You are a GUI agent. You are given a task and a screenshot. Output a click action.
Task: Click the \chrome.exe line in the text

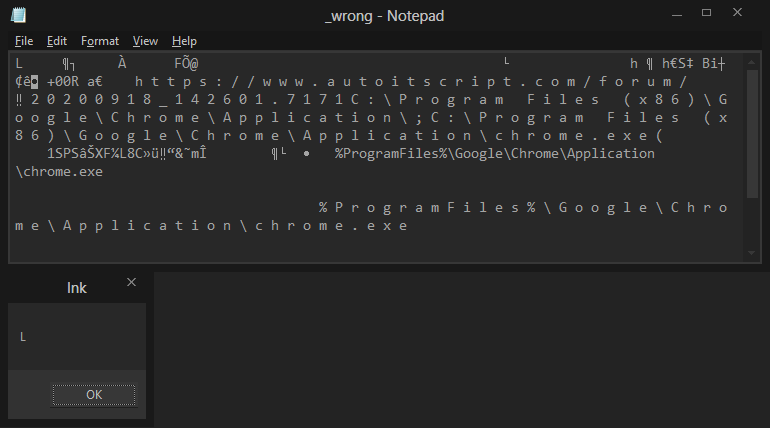pyautogui.click(x=59, y=172)
